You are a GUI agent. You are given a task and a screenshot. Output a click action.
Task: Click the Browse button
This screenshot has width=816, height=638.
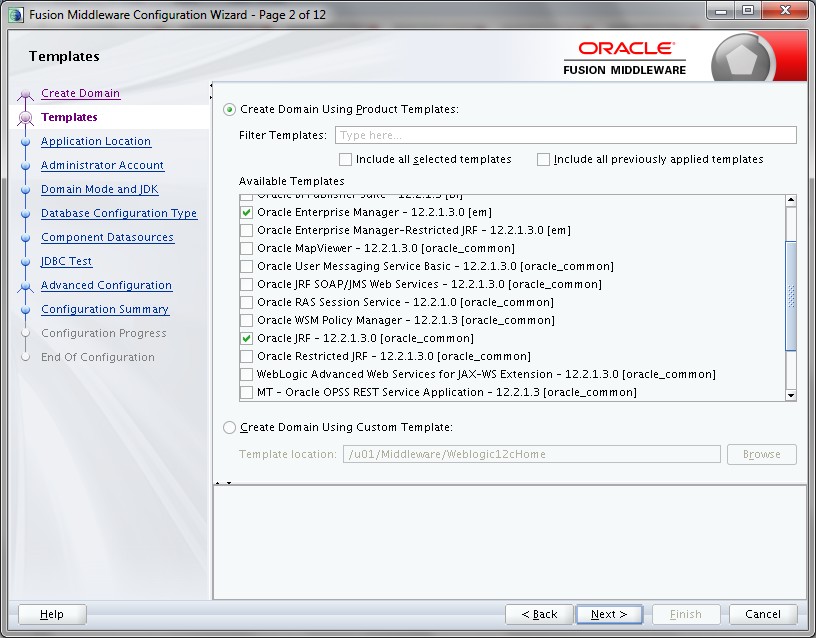tap(761, 454)
